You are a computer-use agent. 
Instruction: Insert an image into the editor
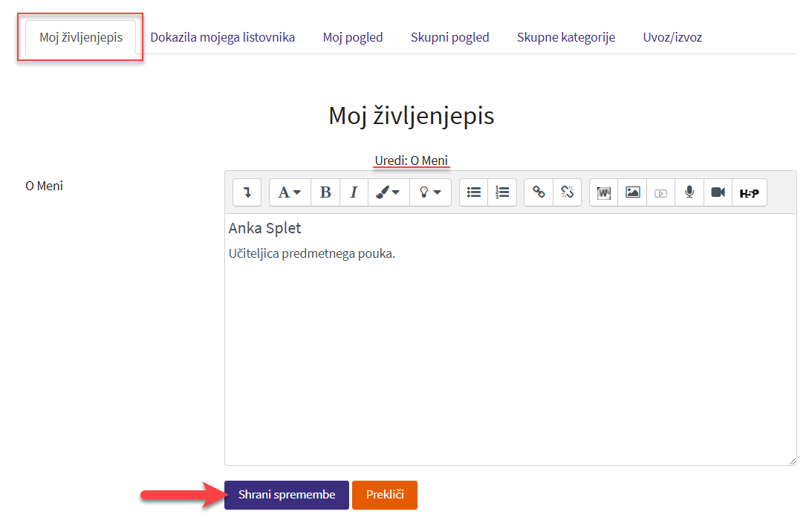click(632, 192)
